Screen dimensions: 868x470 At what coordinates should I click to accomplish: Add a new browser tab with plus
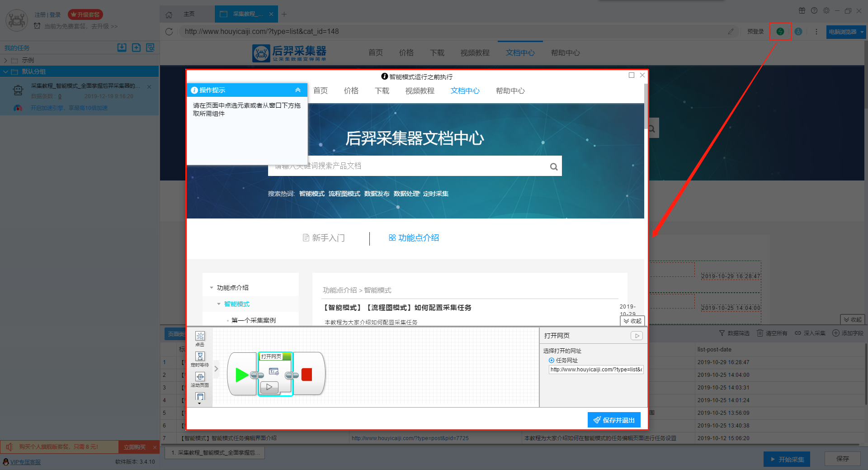284,14
